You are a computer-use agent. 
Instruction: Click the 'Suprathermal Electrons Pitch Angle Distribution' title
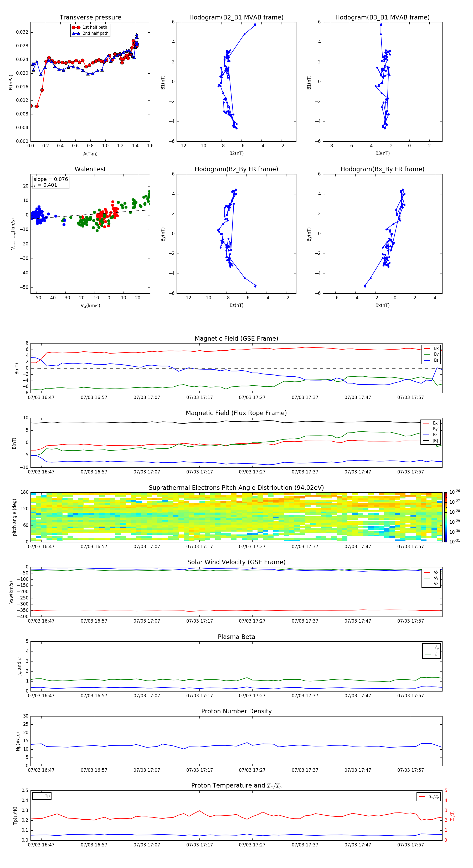[x=236, y=488]
